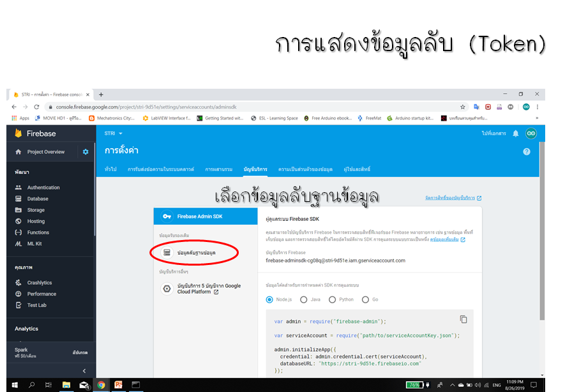
Task: Open the Arduino startup kit bookmark
Action: 410,118
